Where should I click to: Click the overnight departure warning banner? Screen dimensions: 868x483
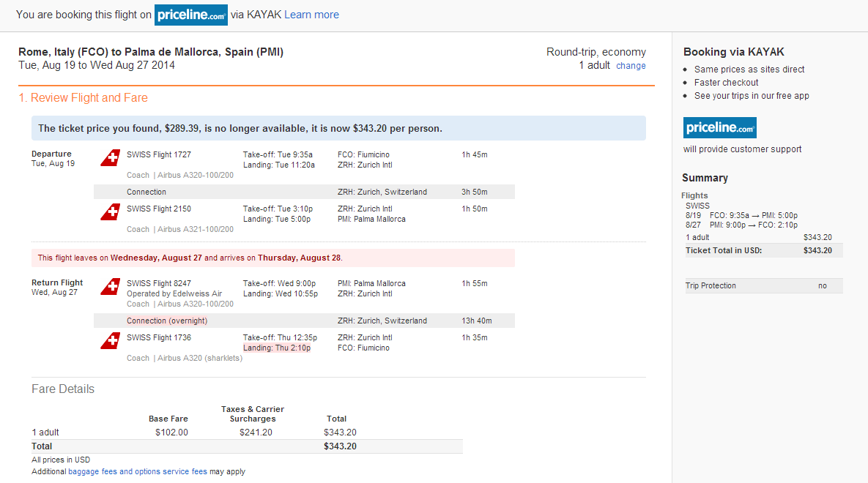click(x=273, y=258)
